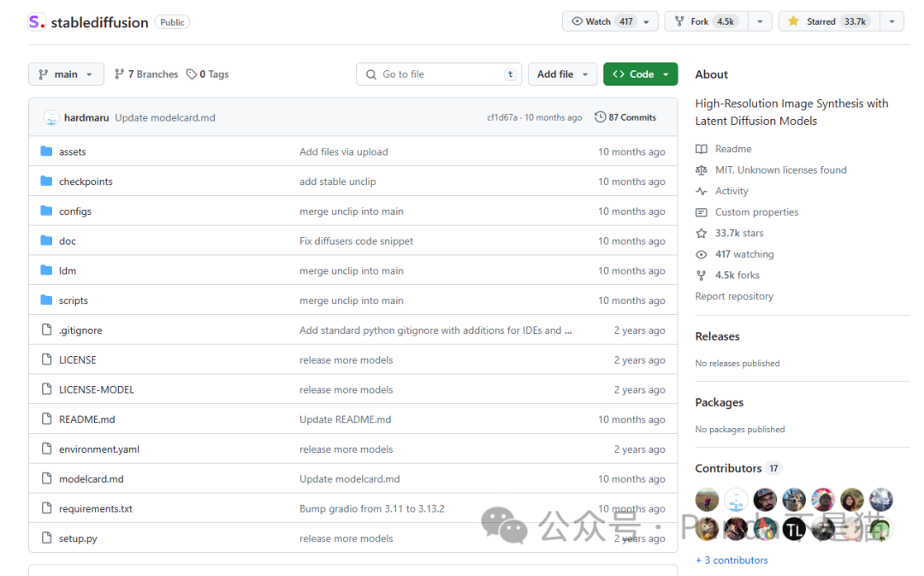Click the Readme book icon
Viewport: 924px width, 576px height.
[702, 149]
